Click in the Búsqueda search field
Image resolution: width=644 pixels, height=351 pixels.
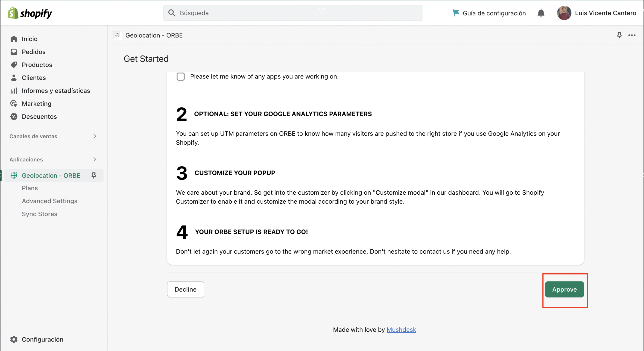[x=293, y=13]
